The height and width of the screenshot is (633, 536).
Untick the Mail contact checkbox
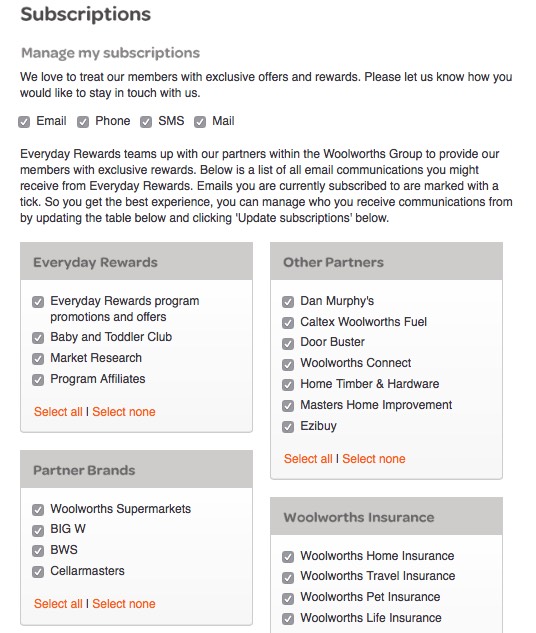tap(200, 122)
